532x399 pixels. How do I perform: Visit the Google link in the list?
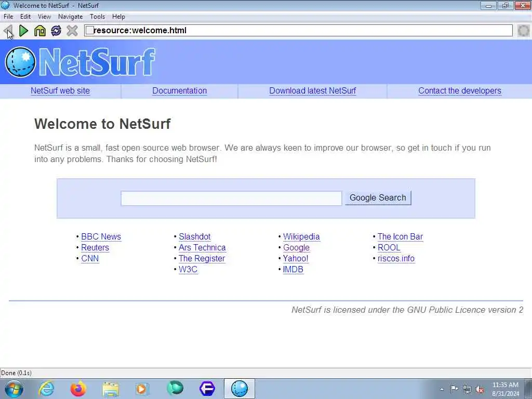coord(296,248)
